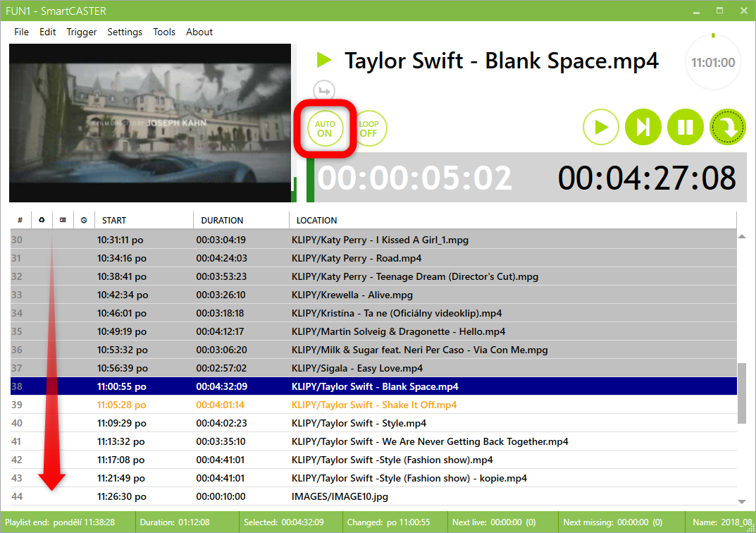Click start time 10:42:34 po
756x533 pixels.
[x=123, y=295]
